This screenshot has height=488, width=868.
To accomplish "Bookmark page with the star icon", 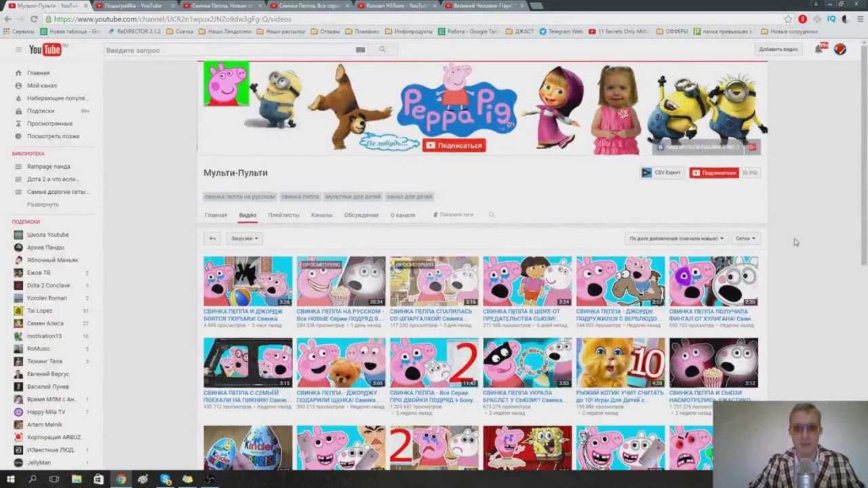I will [x=788, y=19].
